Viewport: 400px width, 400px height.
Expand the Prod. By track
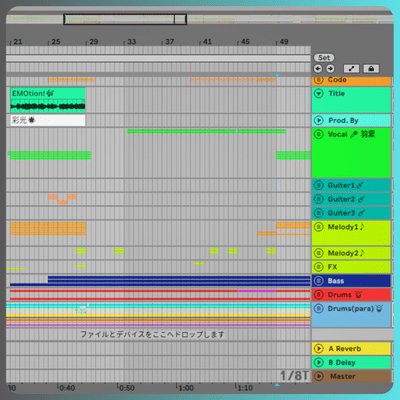[x=319, y=120]
